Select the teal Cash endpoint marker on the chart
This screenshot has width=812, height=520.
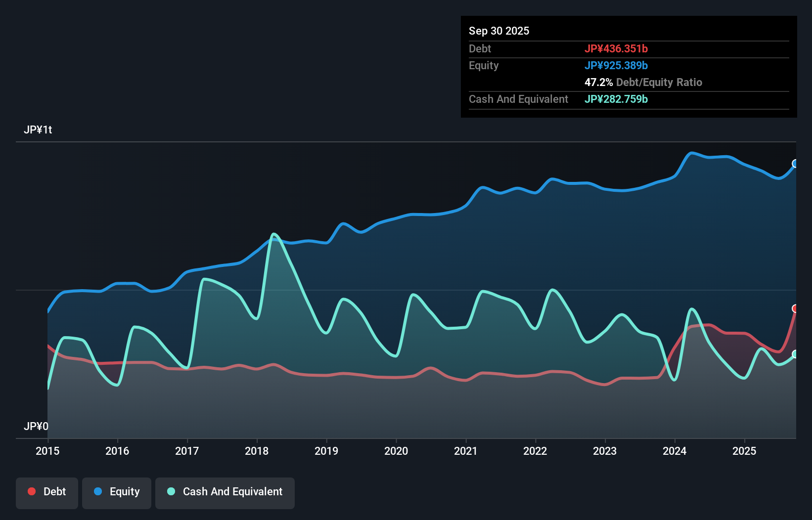(795, 354)
